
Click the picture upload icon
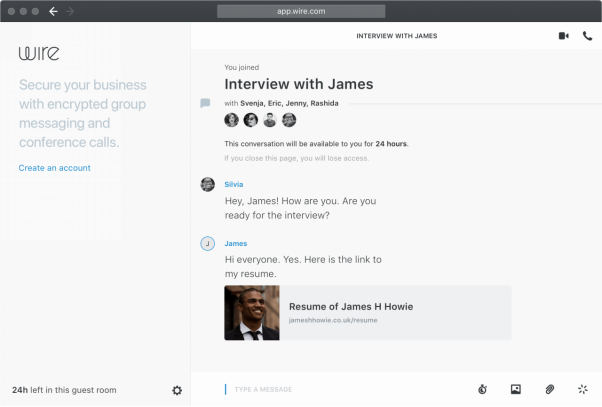pos(516,389)
